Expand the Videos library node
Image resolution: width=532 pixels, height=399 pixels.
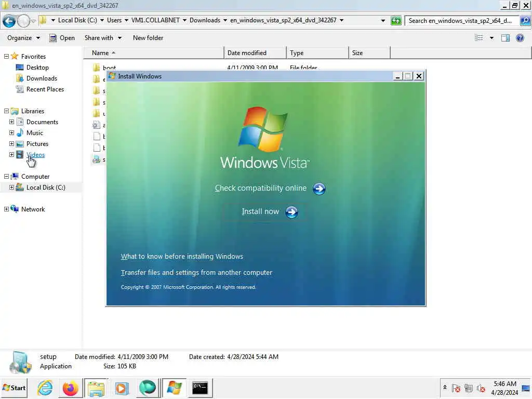11,155
